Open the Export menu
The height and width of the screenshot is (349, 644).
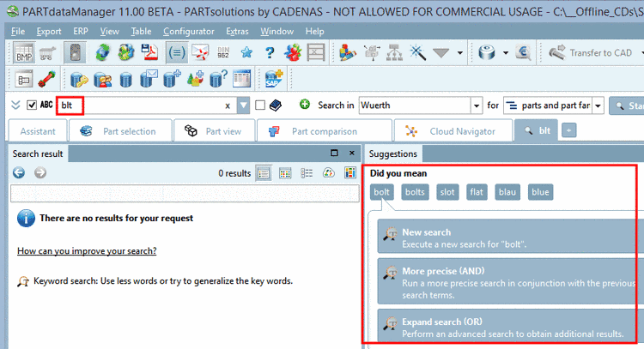coord(49,31)
